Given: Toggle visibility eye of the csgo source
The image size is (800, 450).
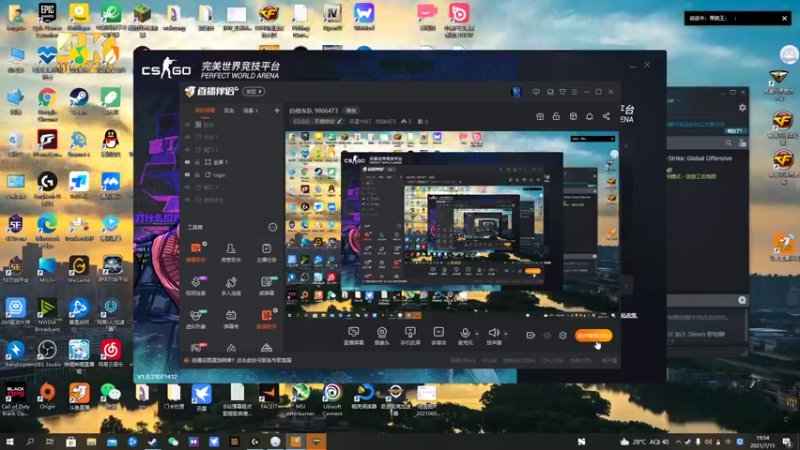Looking at the screenshot, I should pos(187,174).
